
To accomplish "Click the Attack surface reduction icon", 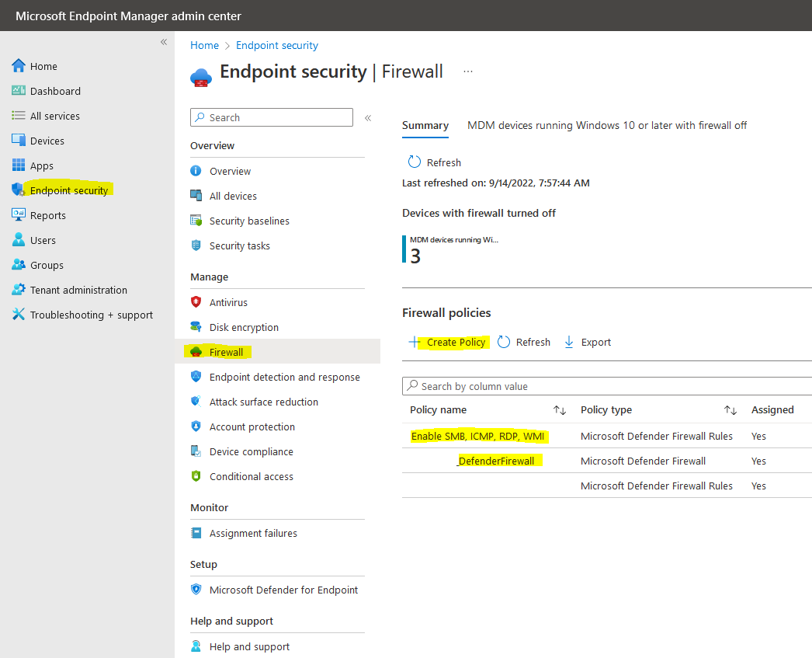I will 196,402.
